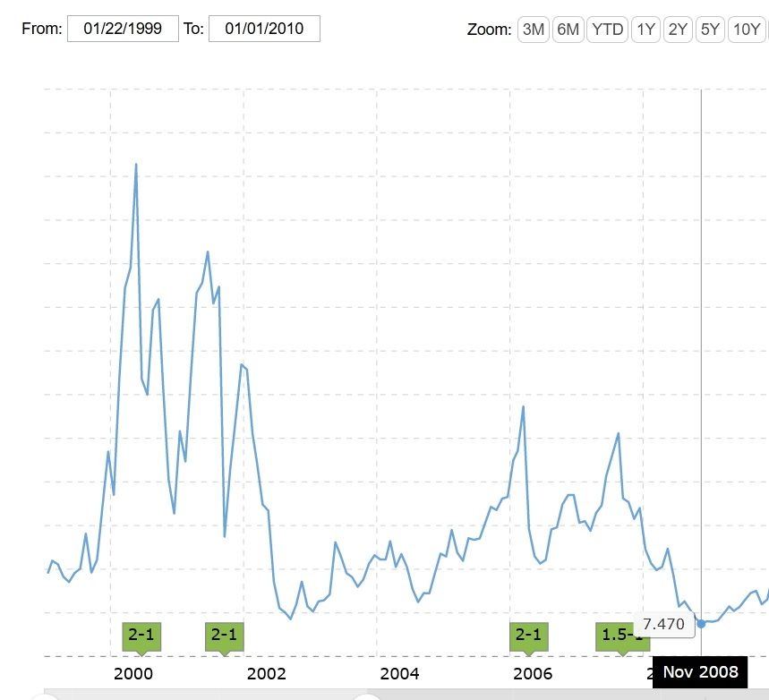Select the 1Y zoom range

click(x=645, y=30)
